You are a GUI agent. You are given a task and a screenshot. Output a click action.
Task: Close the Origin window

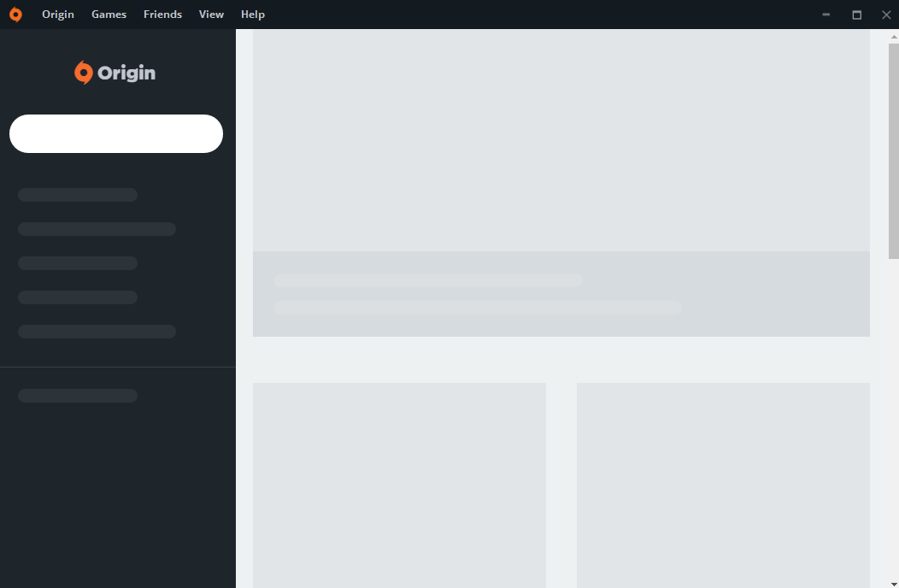pos(886,15)
